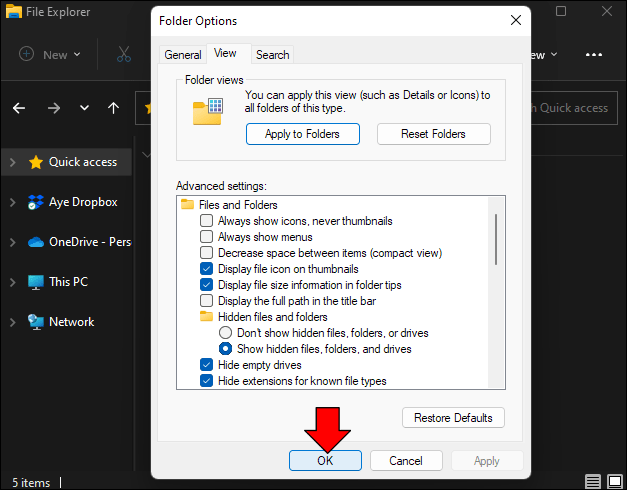Open the Search tab
627x490 pixels.
tap(272, 55)
